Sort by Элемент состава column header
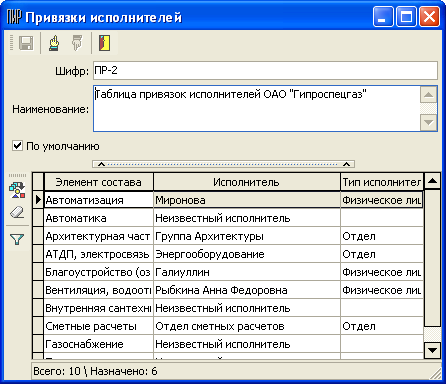 pyautogui.click(x=99, y=182)
